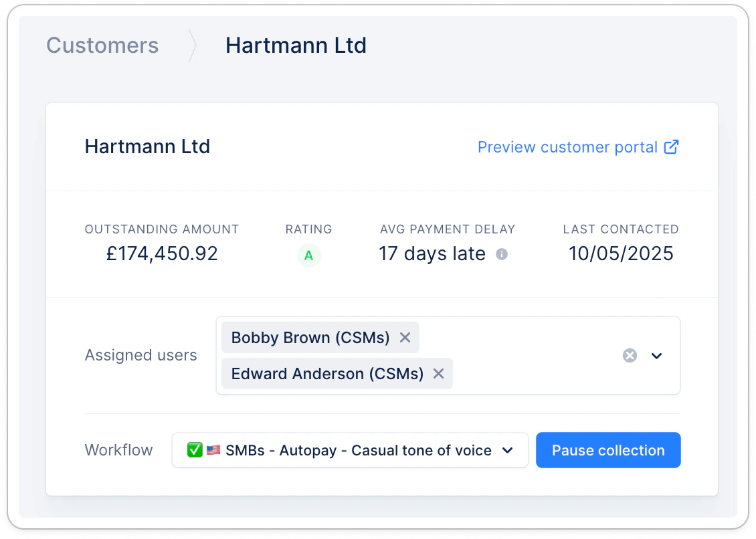
Task: Go back to Customers breadcrumb
Action: tap(102, 45)
